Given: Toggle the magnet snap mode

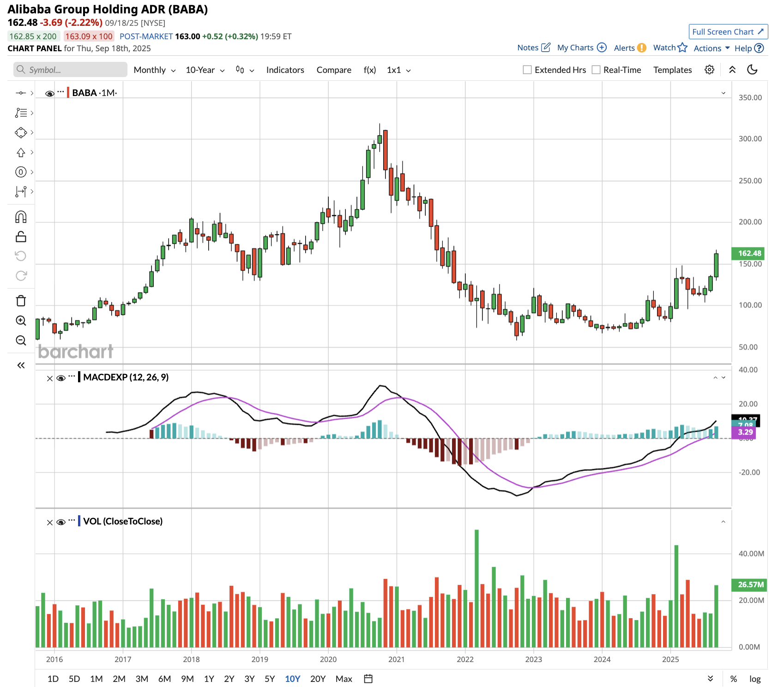Looking at the screenshot, I should pos(21,217).
